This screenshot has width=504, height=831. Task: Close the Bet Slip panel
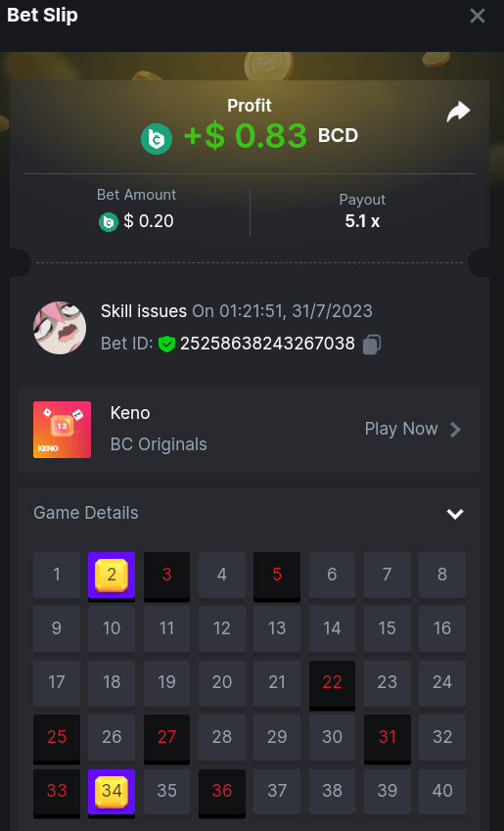[478, 16]
